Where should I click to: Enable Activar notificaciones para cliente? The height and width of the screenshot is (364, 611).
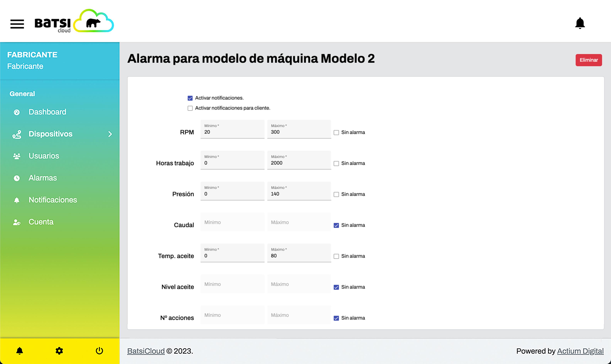click(190, 108)
